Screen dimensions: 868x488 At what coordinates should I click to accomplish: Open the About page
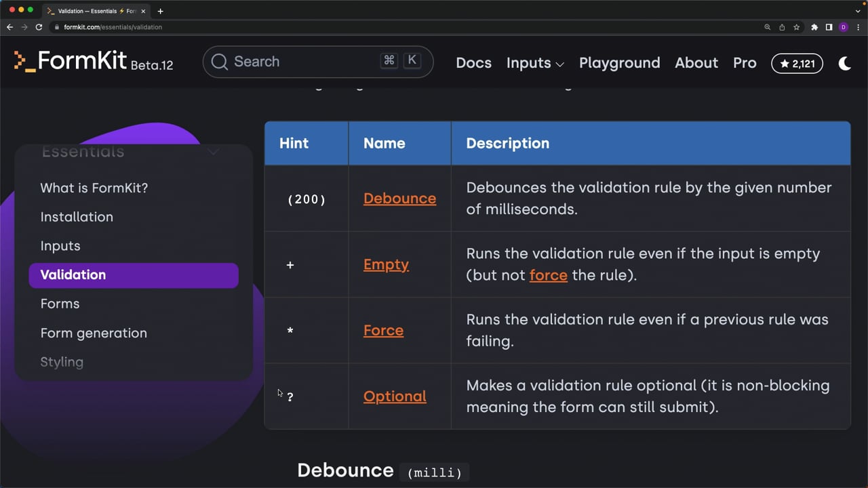point(696,62)
